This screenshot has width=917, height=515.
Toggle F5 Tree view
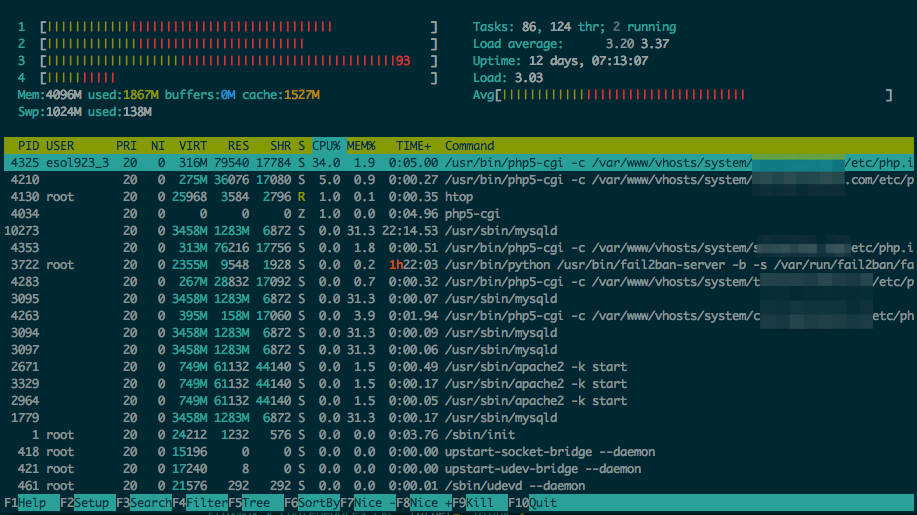(256, 503)
